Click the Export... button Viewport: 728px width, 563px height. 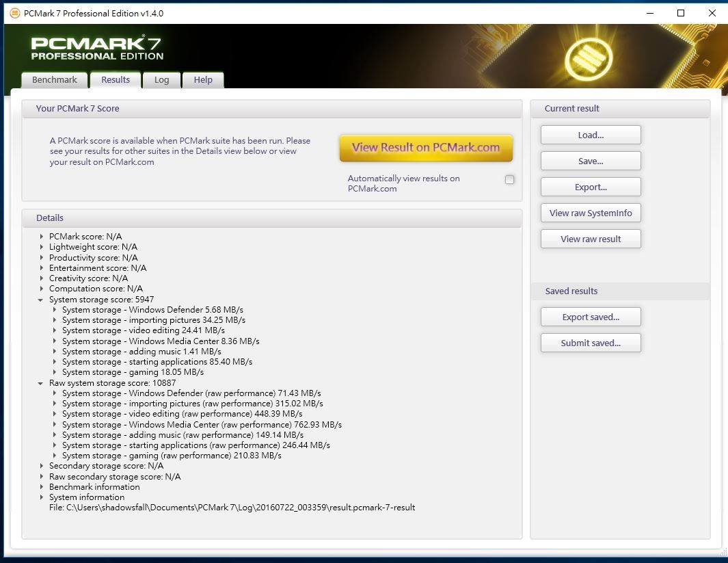click(591, 187)
